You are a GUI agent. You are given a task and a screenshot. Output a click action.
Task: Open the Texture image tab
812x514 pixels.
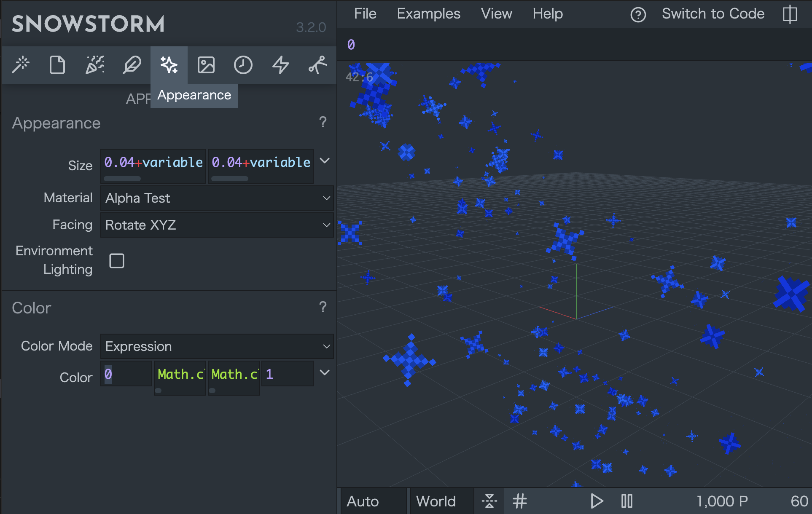206,65
